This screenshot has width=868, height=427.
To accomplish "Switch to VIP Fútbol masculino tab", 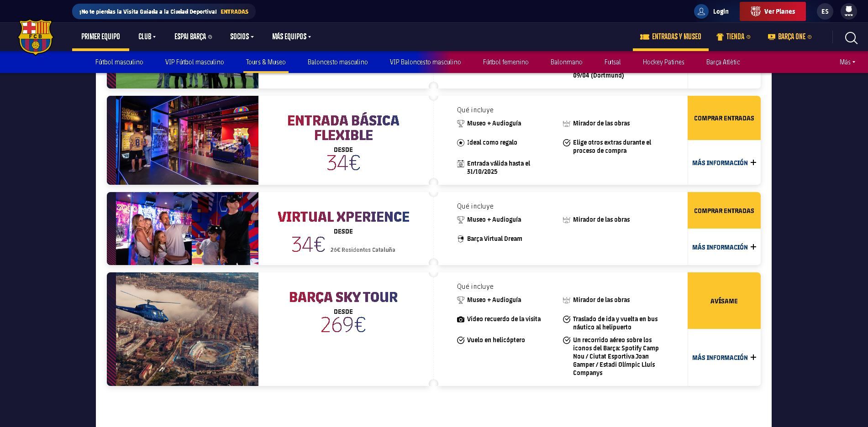I will [x=195, y=62].
